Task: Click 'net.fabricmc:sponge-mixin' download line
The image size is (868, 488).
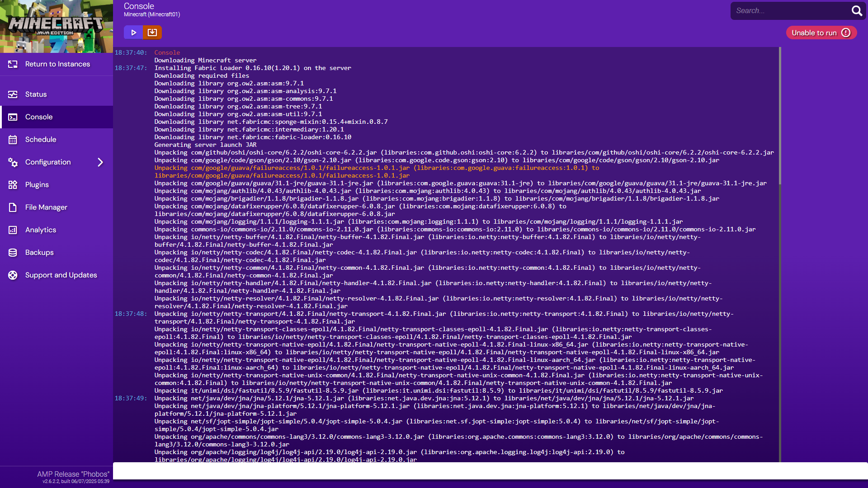Action: [271, 122]
